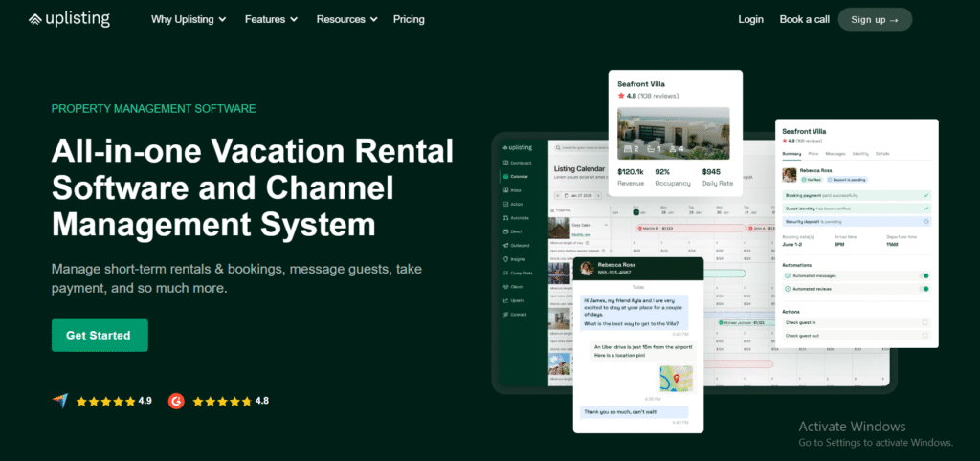Toggle the Automated messages switch

click(x=924, y=275)
